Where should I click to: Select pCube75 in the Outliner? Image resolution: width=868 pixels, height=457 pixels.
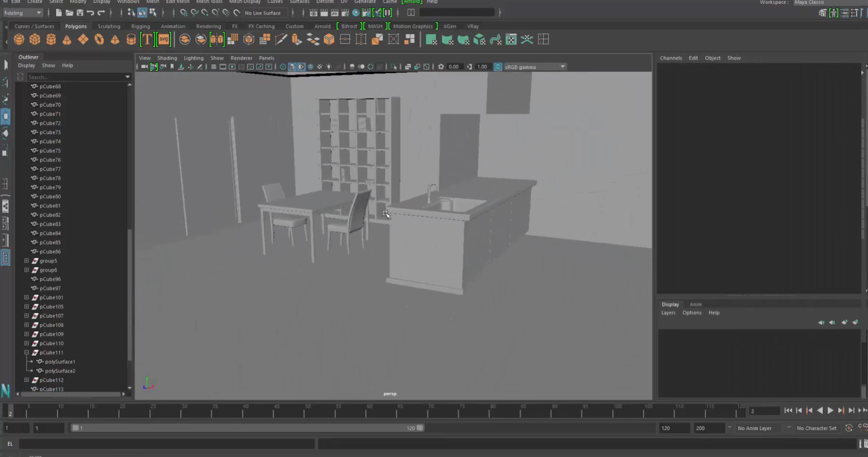coord(50,151)
